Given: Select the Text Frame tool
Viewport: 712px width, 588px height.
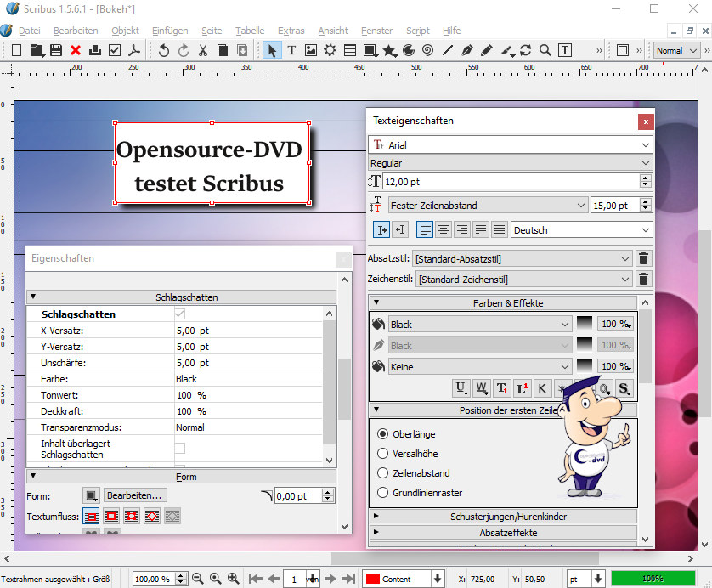Looking at the screenshot, I should pos(291,50).
